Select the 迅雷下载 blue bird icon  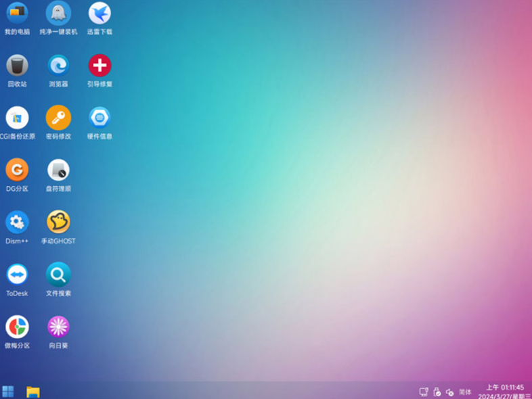(99, 13)
